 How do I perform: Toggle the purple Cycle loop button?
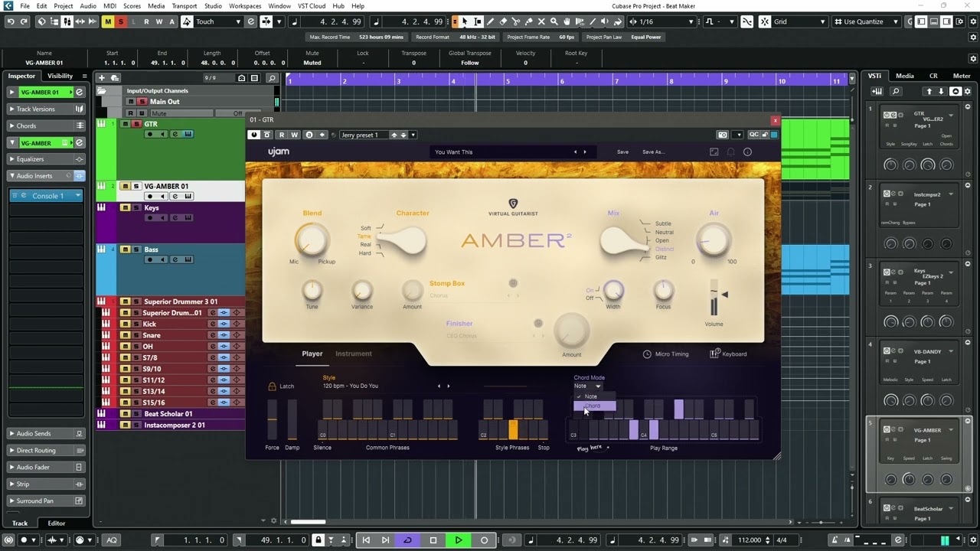pos(408,540)
